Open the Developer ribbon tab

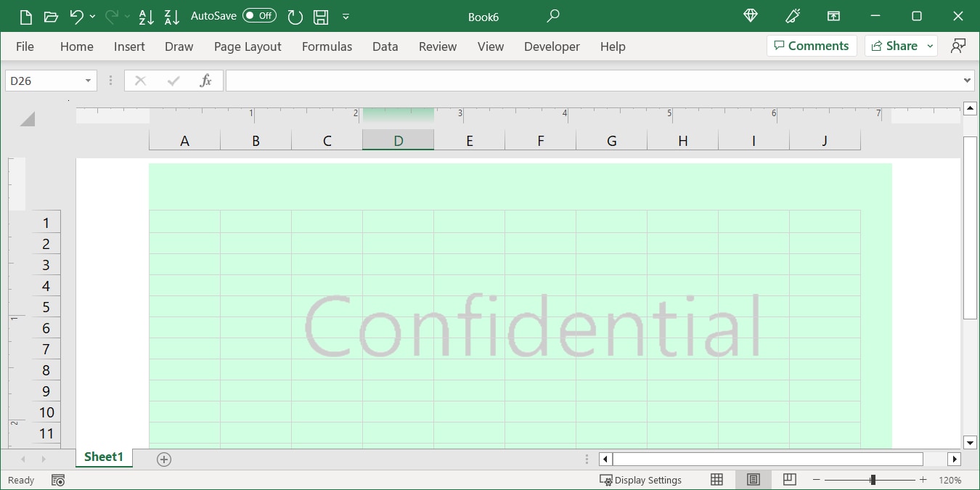[552, 46]
